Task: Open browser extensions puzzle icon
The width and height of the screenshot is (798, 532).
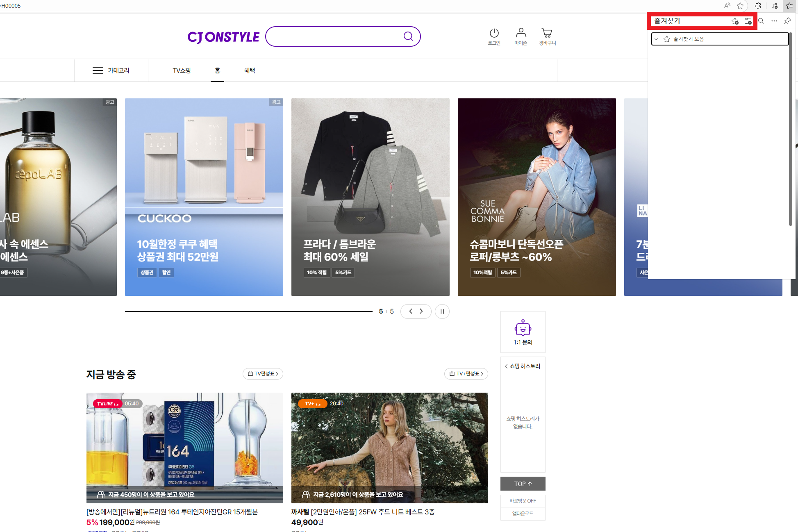Action: pyautogui.click(x=758, y=6)
